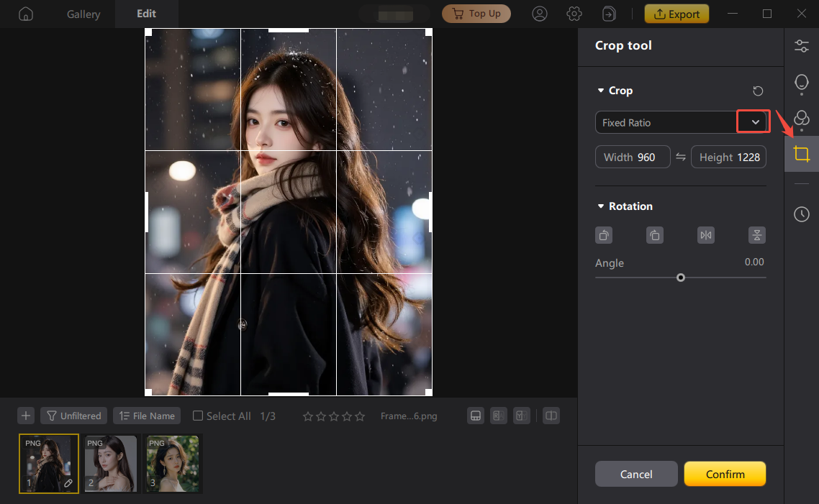This screenshot has width=819, height=504.
Task: Open the Fixed Ratio dropdown
Action: [753, 122]
